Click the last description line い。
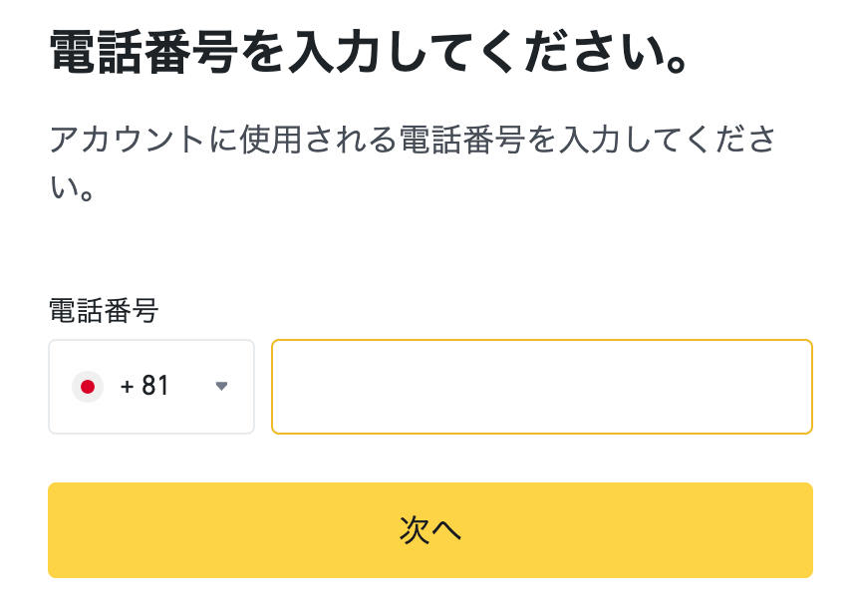Image resolution: width=855 pixels, height=616 pixels. click(72, 188)
